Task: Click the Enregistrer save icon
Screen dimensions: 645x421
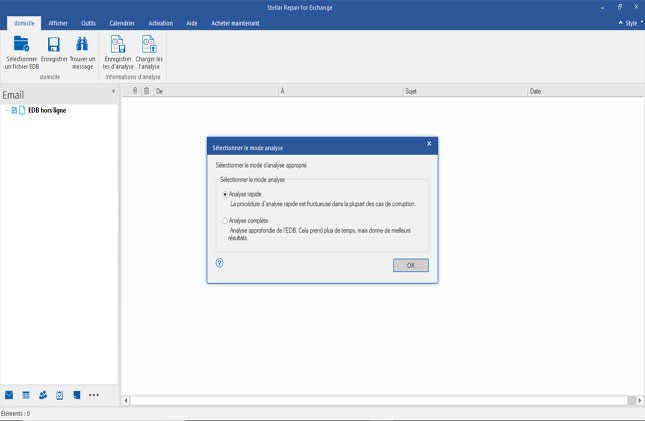Action: tap(54, 44)
